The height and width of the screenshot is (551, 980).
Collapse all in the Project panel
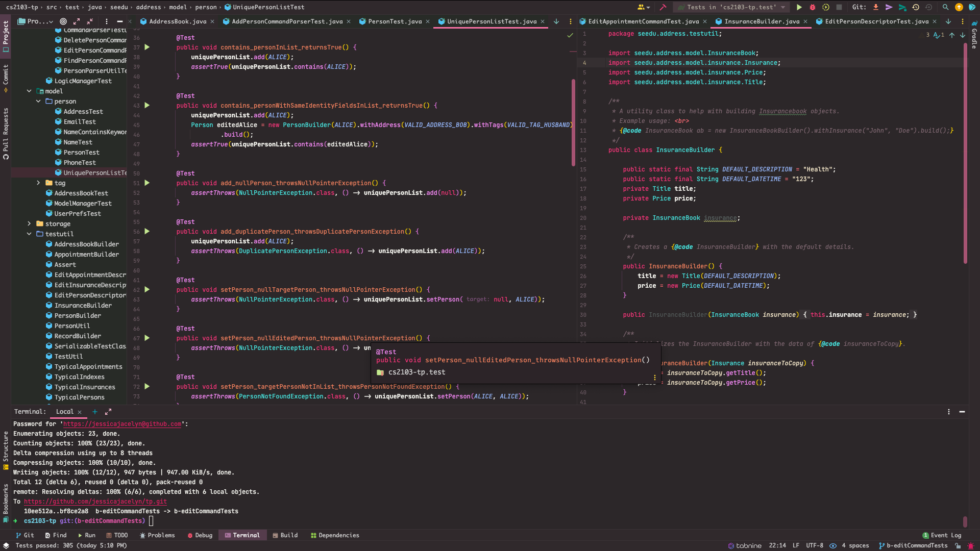pos(90,21)
